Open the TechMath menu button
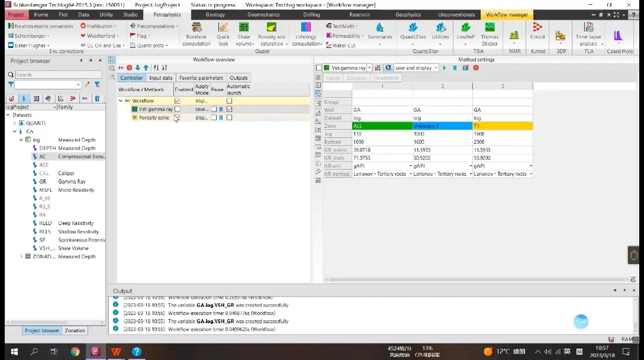The width and height of the screenshot is (644, 360). tap(342, 26)
